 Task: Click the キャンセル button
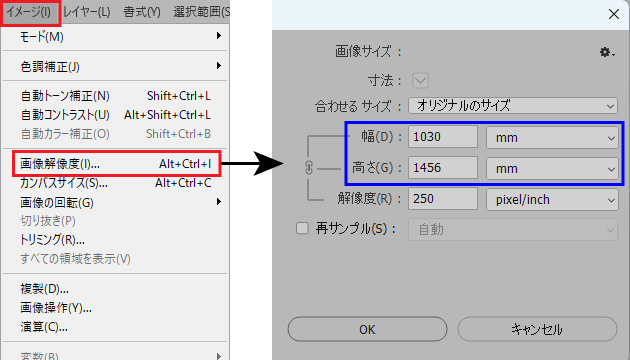coord(537,329)
